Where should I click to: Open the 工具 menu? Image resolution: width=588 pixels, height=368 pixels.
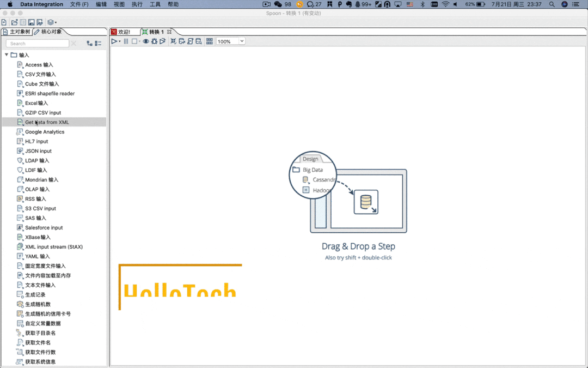coord(155,4)
